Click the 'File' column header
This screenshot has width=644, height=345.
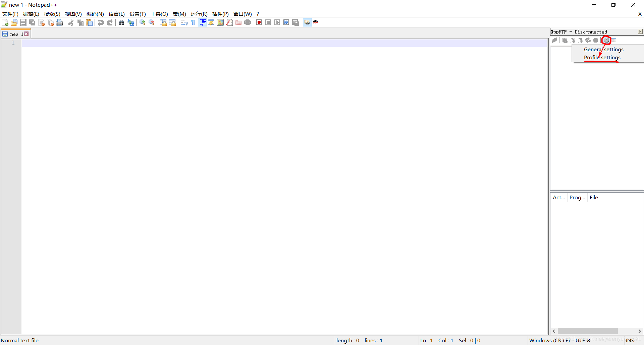click(594, 198)
